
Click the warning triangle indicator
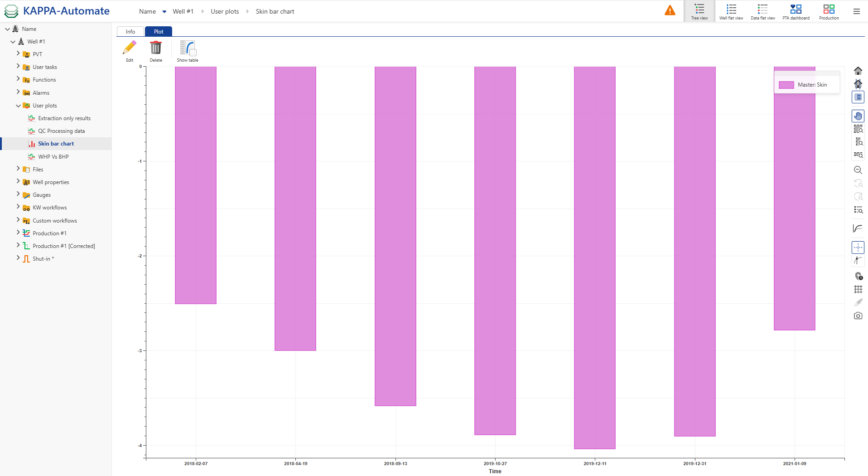(x=670, y=10)
